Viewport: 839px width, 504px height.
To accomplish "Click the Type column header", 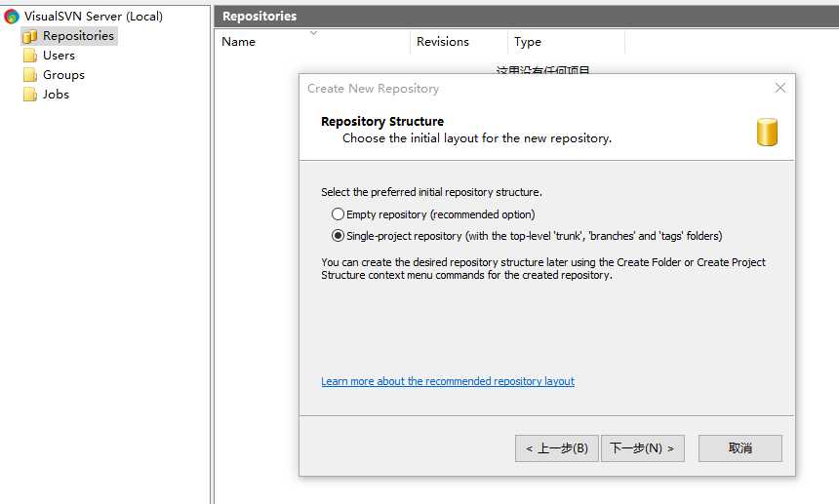I will [566, 42].
